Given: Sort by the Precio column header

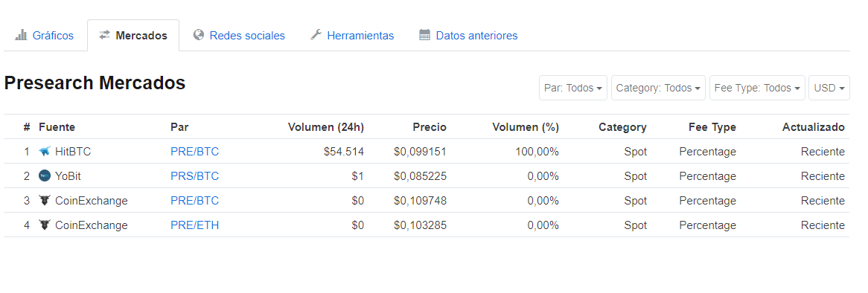Looking at the screenshot, I should 430,127.
